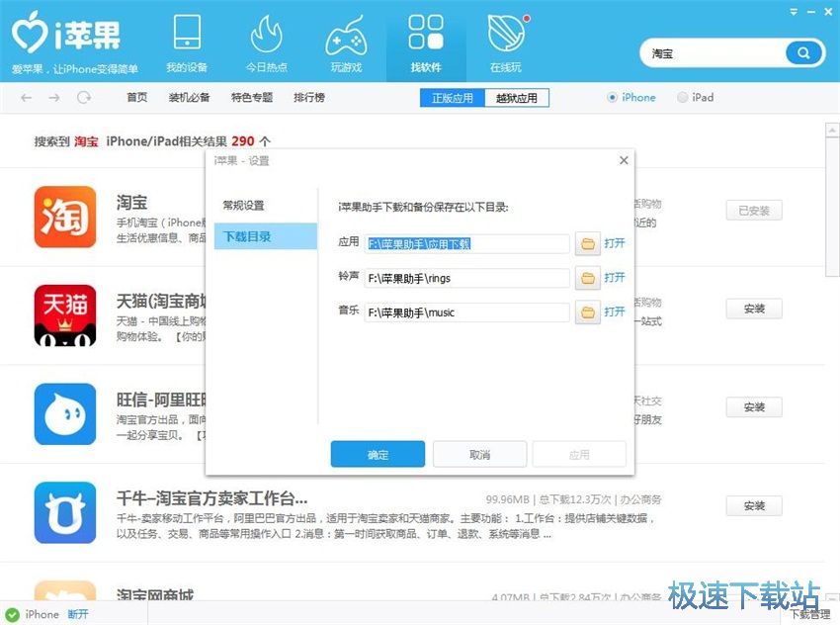This screenshot has height=625, width=840.
Task: Open the 千牛 app icon
Action: click(x=65, y=512)
